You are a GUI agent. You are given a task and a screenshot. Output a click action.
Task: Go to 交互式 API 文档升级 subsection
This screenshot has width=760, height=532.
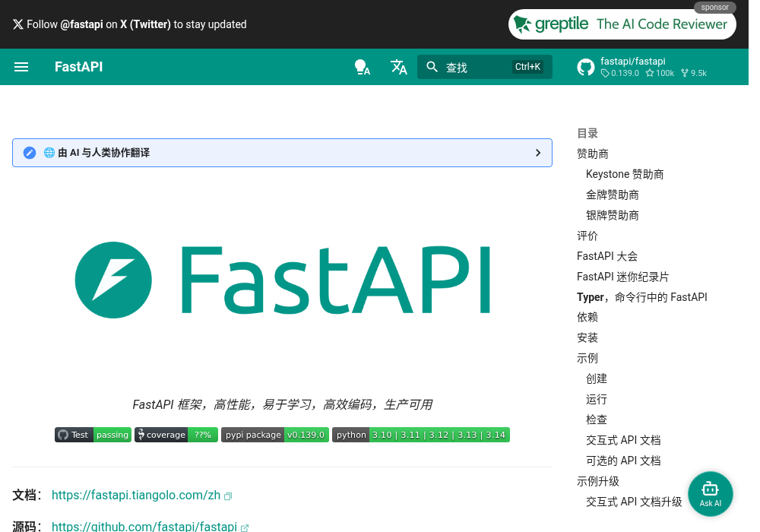[634, 502]
